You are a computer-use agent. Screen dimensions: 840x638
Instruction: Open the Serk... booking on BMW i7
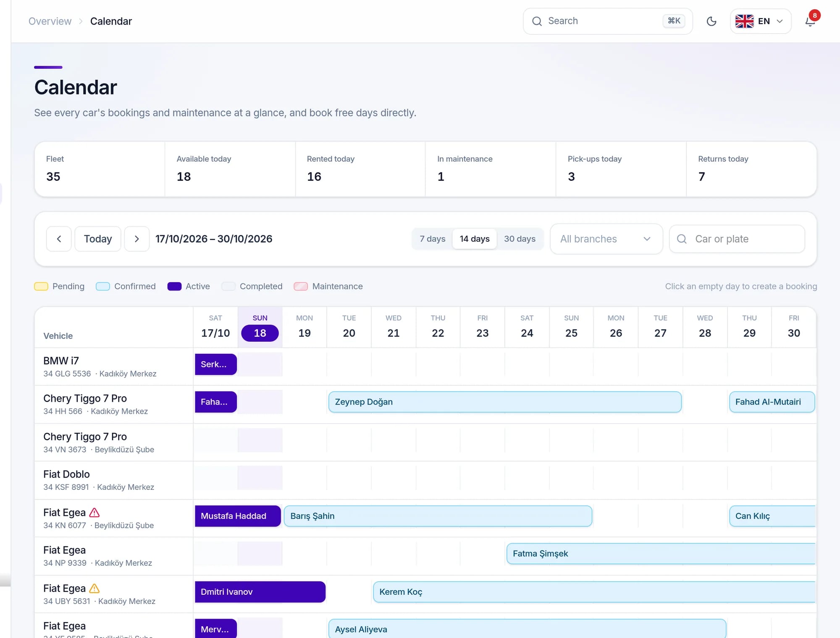tap(216, 364)
